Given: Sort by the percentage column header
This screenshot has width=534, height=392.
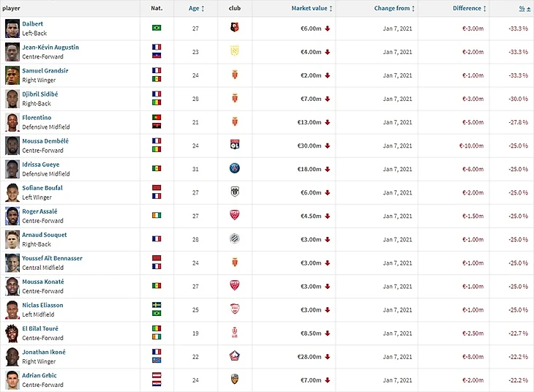Looking at the screenshot, I should [522, 8].
